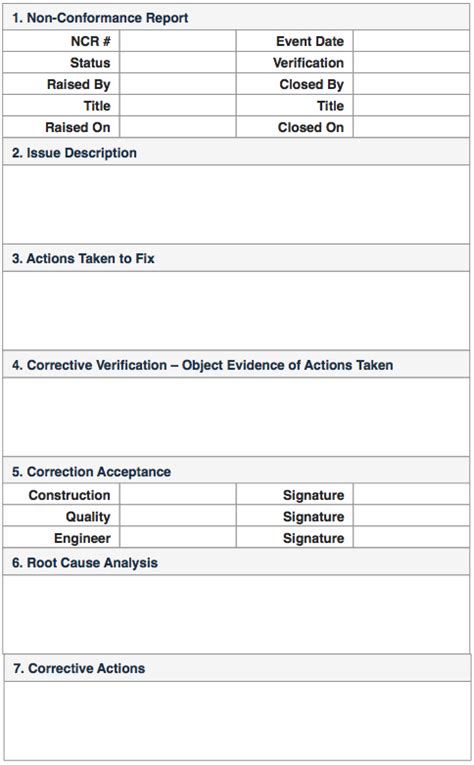This screenshot has height=765, width=474.
Task: Click the Closed On date field
Action: (412, 127)
